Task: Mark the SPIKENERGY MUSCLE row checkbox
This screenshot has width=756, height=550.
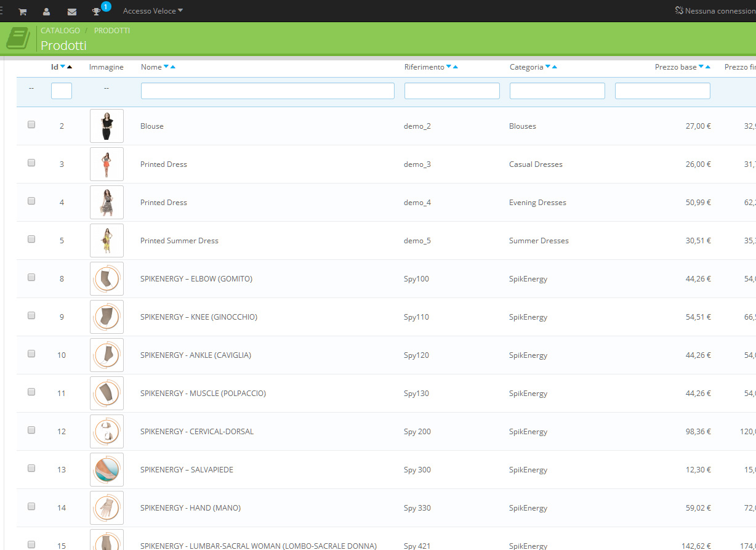Action: pyautogui.click(x=31, y=392)
